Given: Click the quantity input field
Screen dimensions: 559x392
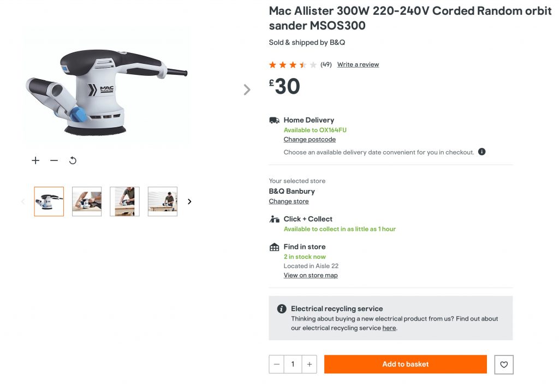Looking at the screenshot, I should click(293, 365).
